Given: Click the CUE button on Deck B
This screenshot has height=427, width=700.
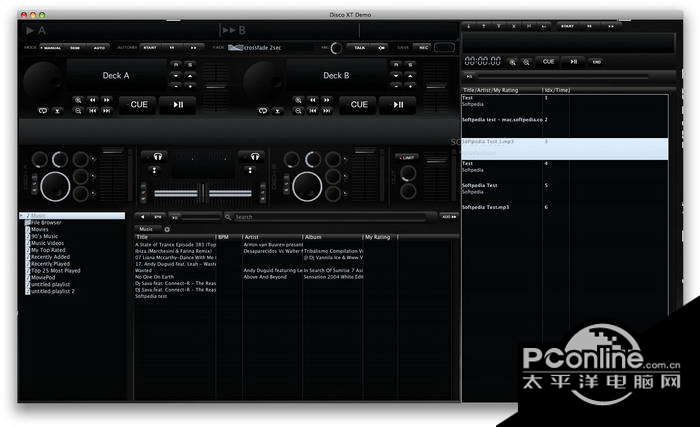Looking at the screenshot, I should [358, 103].
